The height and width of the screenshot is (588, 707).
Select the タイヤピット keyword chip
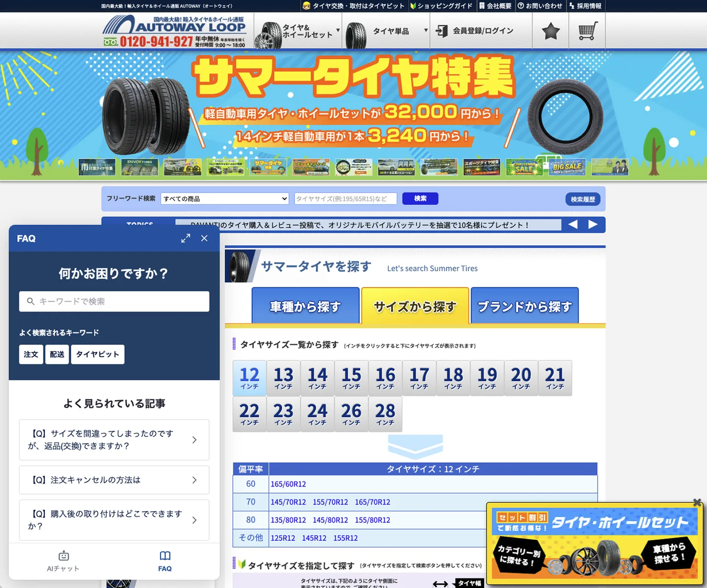pos(97,354)
